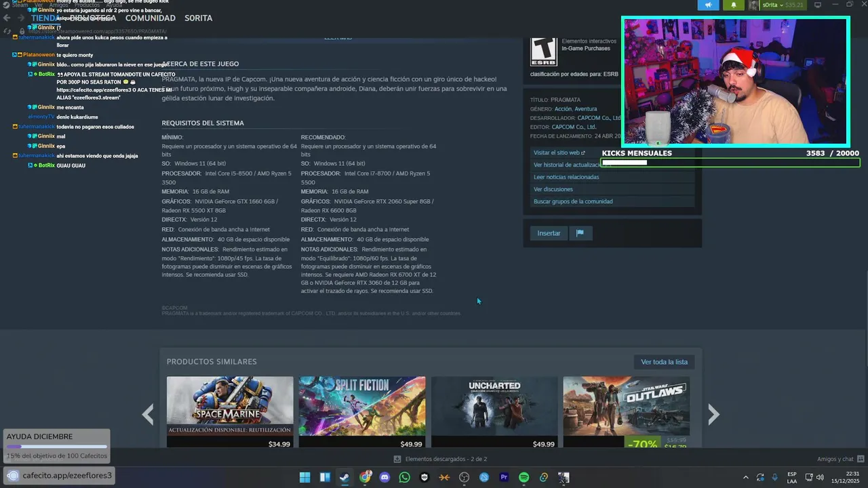868x488 pixels.
Task: Reload the Steam store page
Action: [x=7, y=31]
